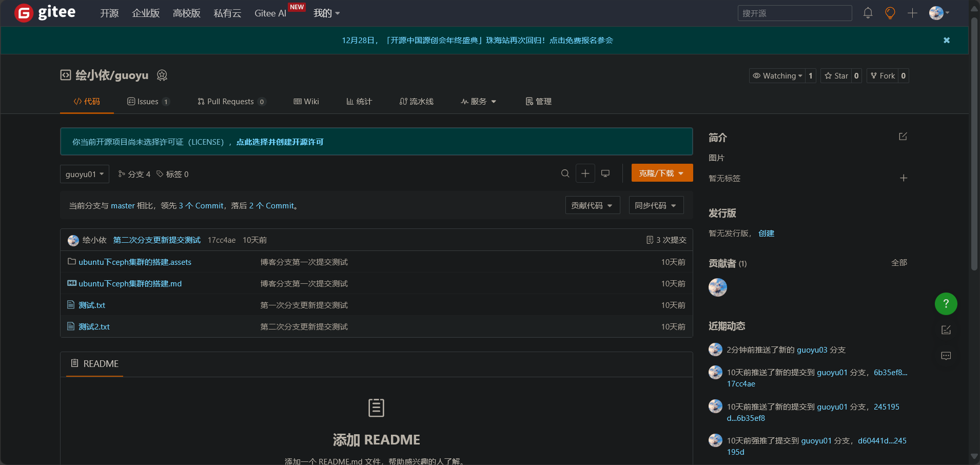The image size is (980, 465).
Task: Open the Watching dropdown
Action: point(777,76)
